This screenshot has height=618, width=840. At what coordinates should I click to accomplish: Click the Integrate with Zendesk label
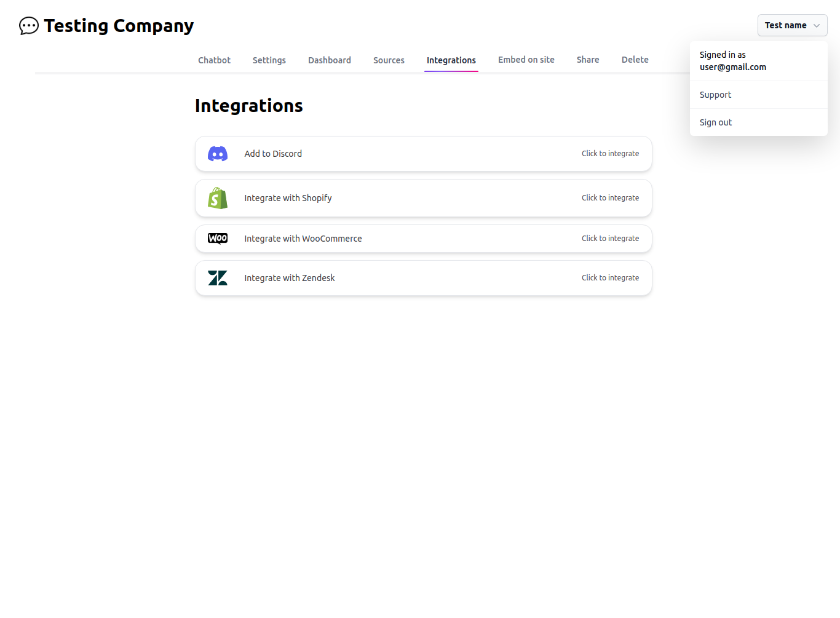pyautogui.click(x=290, y=278)
